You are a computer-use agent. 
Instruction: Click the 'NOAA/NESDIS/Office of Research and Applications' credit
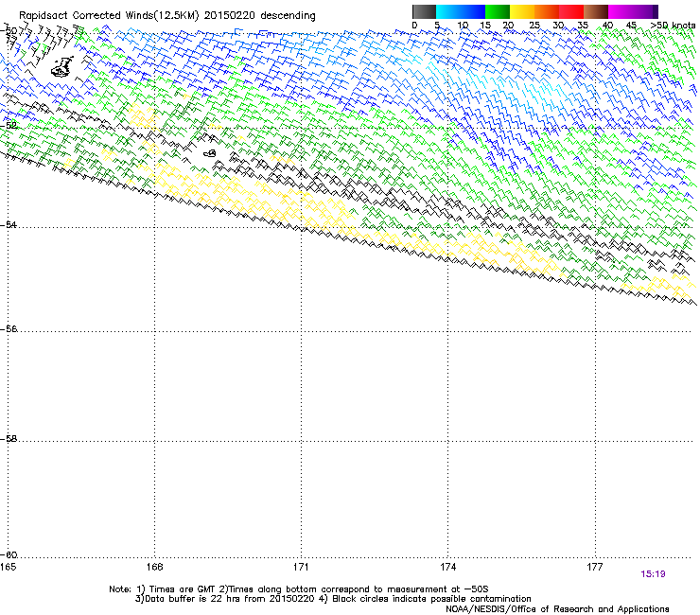pos(557,609)
